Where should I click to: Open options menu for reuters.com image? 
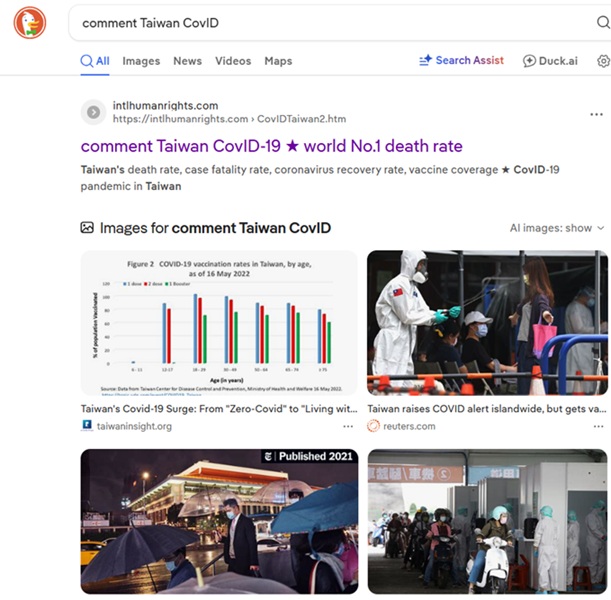(598, 426)
